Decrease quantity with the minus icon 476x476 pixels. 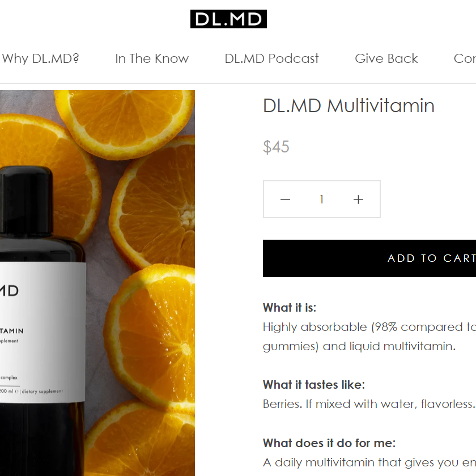[285, 199]
